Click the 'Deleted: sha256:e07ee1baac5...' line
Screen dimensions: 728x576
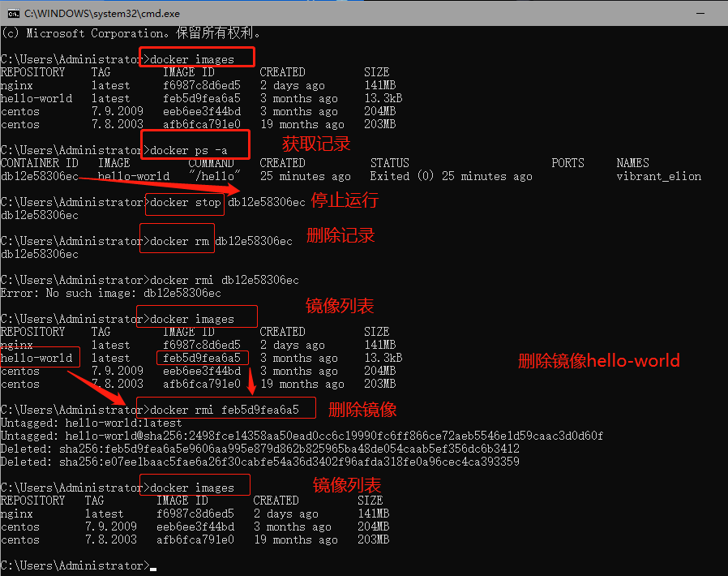point(260,462)
